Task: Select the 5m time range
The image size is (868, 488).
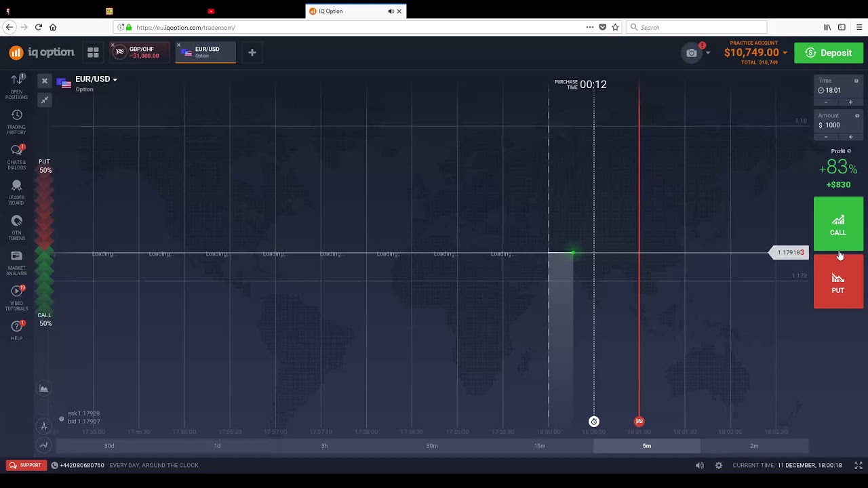Action: [x=647, y=446]
